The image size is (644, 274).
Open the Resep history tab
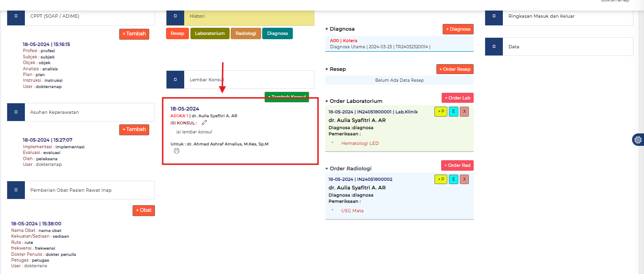point(178,33)
